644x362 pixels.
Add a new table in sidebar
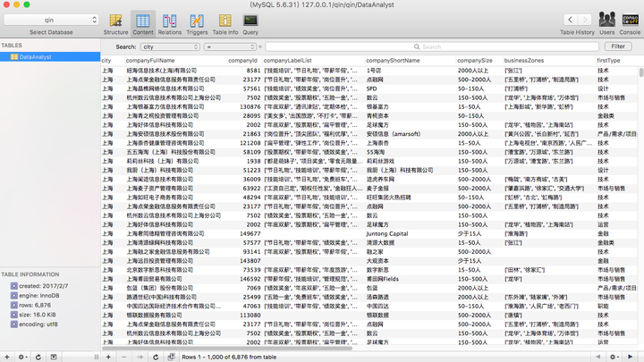click(x=6, y=357)
